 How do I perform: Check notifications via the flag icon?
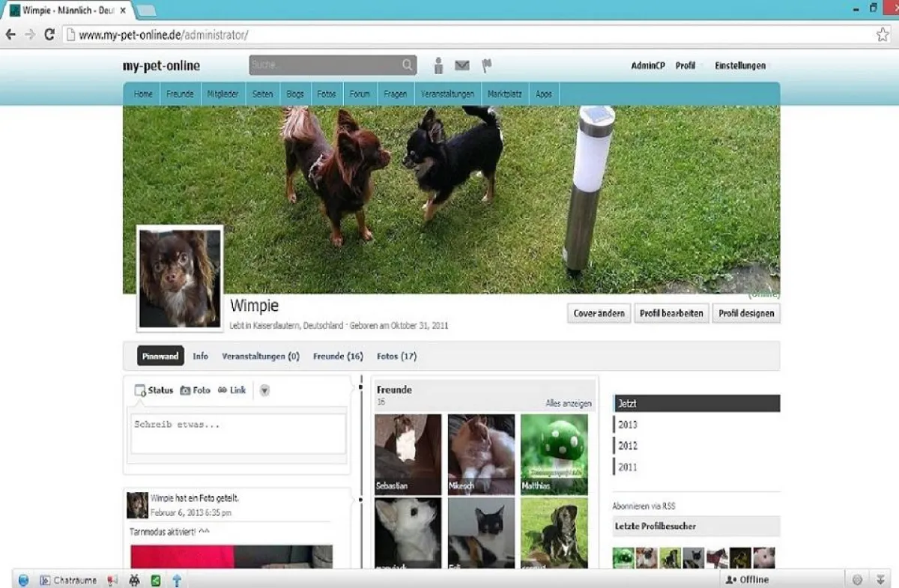(x=485, y=66)
